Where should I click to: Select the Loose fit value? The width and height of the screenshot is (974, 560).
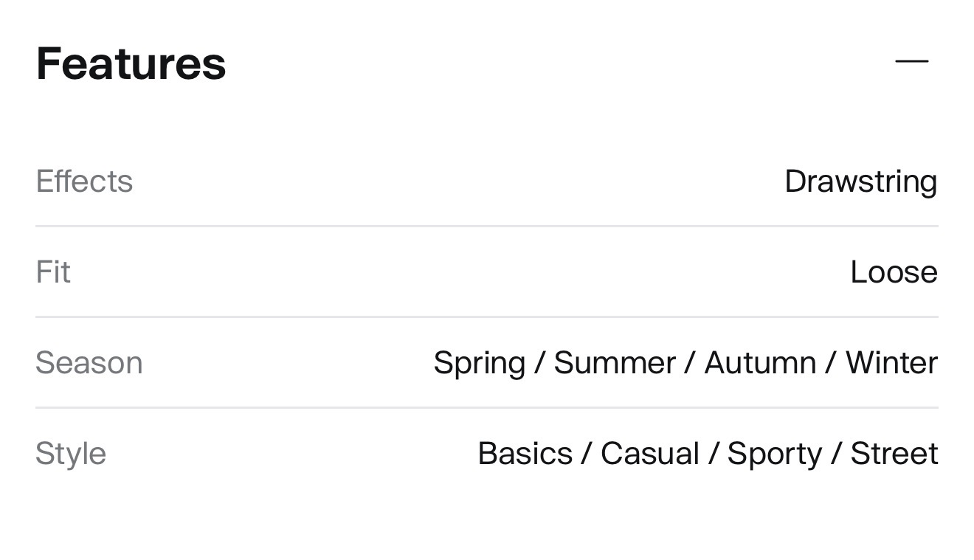pos(894,272)
